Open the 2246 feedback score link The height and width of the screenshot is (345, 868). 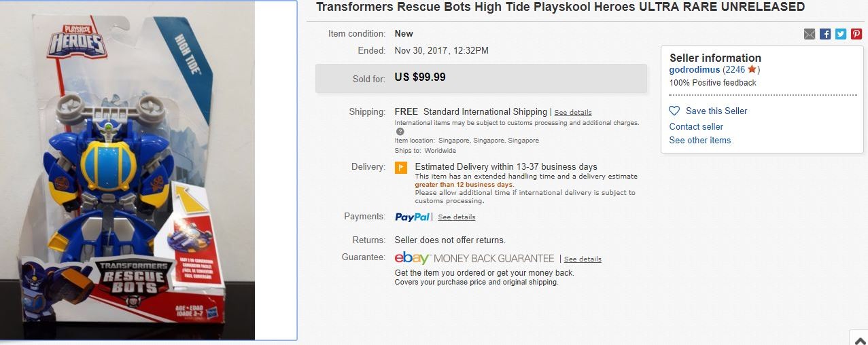[735, 69]
